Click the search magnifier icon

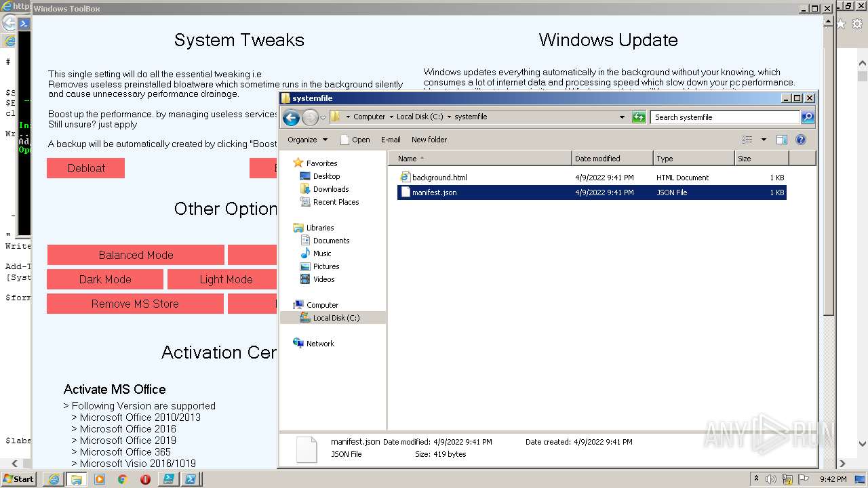(808, 117)
